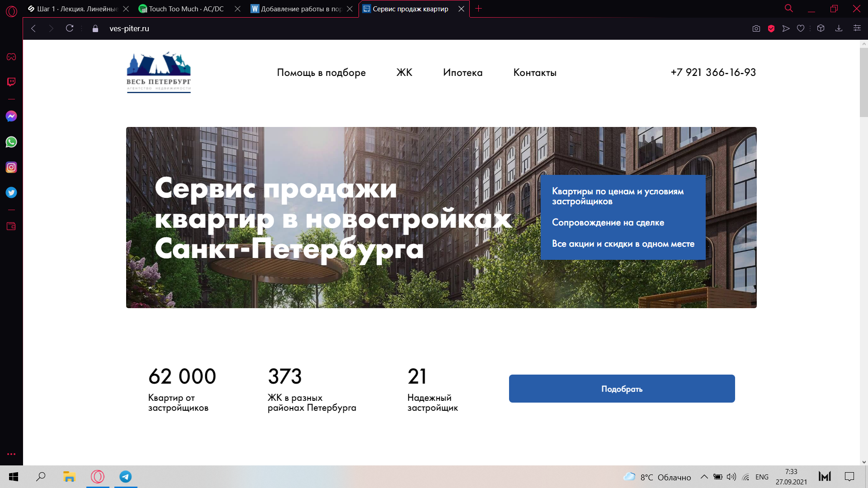Open Twitter in Opera sidebar

tap(11, 192)
